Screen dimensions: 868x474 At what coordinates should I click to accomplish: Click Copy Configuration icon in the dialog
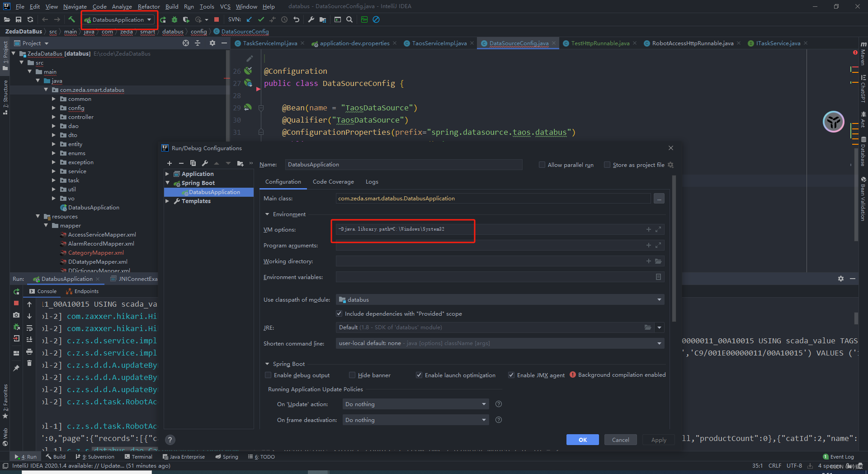193,163
